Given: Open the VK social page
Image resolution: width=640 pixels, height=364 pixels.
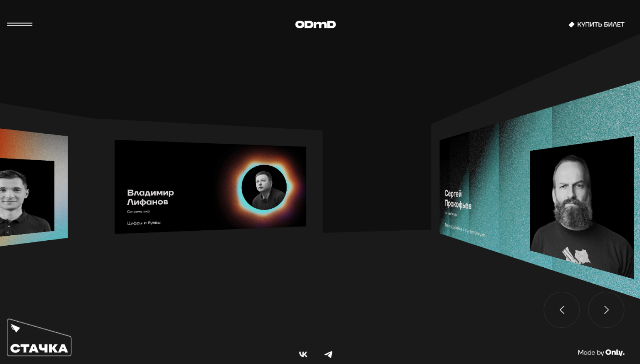Looking at the screenshot, I should tap(303, 354).
